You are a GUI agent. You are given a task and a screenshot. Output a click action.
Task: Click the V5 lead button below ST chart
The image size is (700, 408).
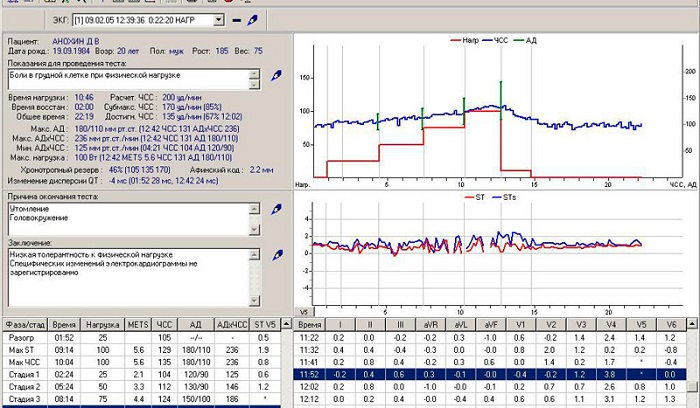pos(304,312)
